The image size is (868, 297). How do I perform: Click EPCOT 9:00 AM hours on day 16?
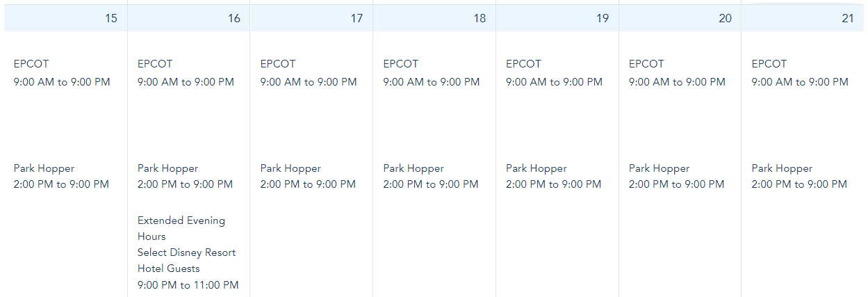[x=186, y=82]
